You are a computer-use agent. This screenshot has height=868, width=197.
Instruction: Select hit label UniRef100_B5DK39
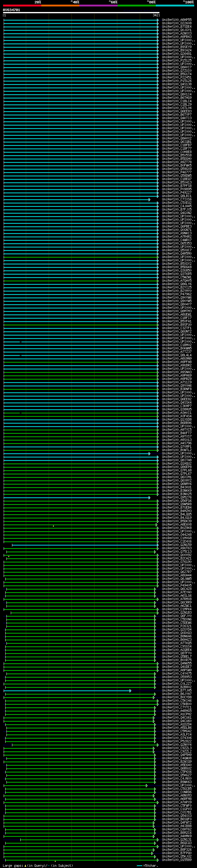[177, 521]
